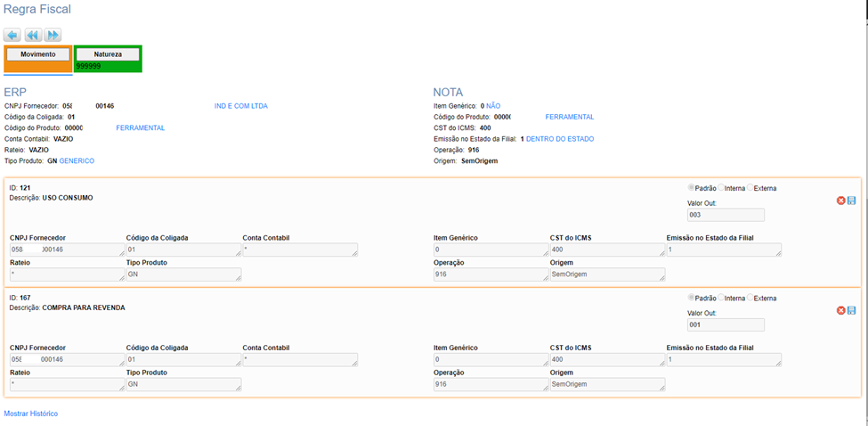Click the Mostrar Histórico link

click(x=31, y=414)
